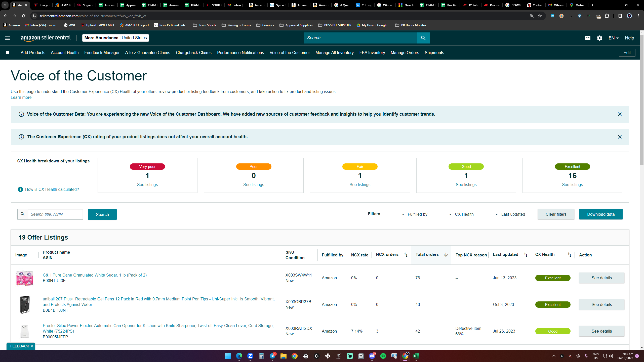Open Microsoft Edge from the taskbar
This screenshot has height=362, width=644.
pyautogui.click(x=239, y=356)
